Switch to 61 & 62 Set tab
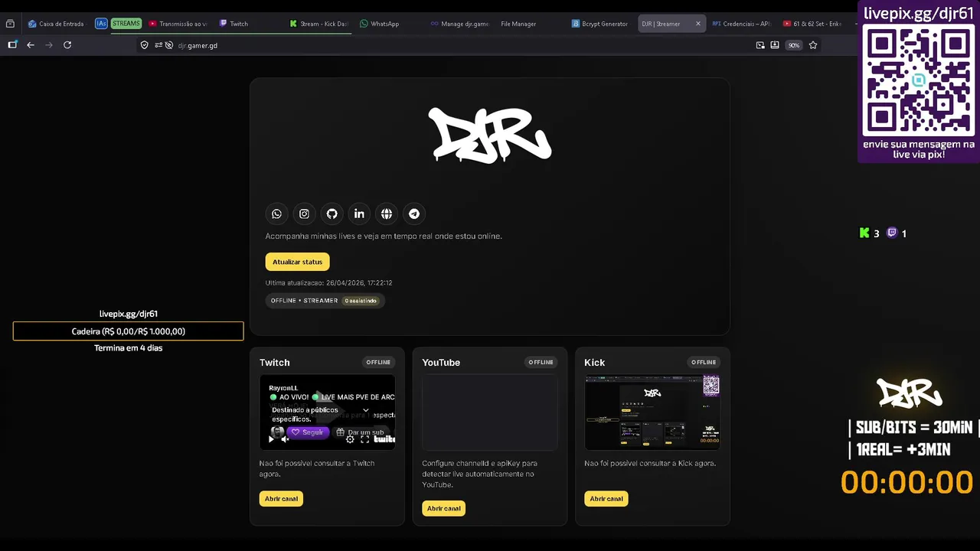This screenshot has width=980, height=551. point(812,24)
